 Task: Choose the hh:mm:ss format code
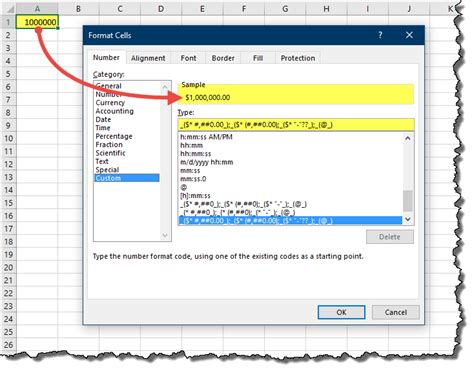point(196,154)
